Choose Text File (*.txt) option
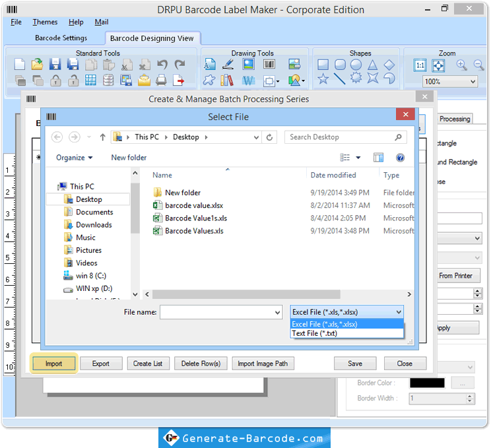 [x=347, y=333]
